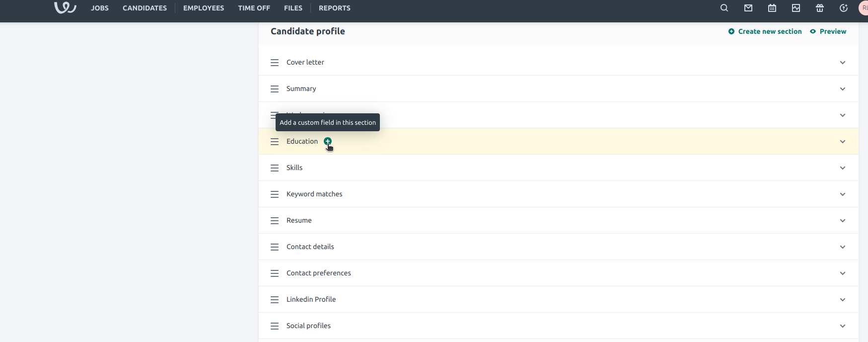The height and width of the screenshot is (342, 868).
Task: Open the calendar icon in the top bar
Action: click(x=772, y=8)
